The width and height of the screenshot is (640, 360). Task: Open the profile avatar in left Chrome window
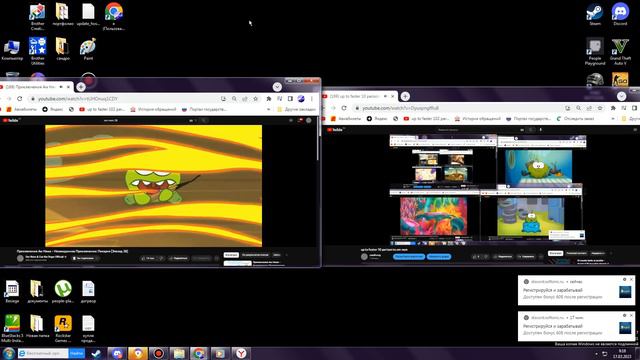[x=301, y=99]
